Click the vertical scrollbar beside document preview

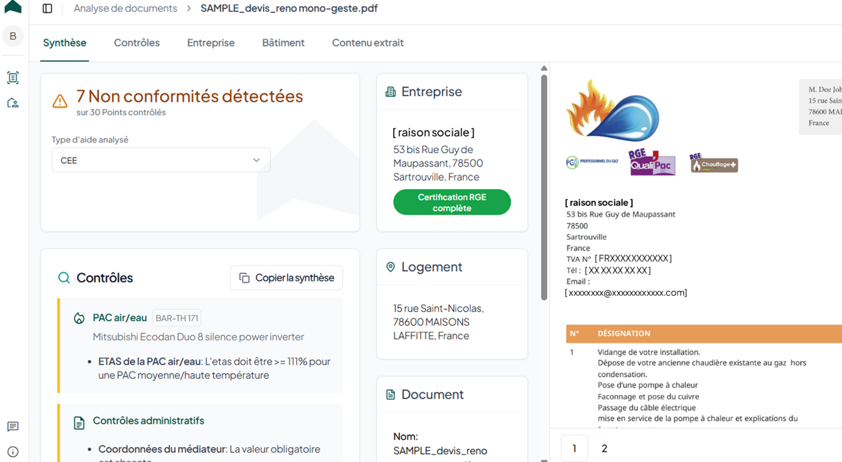(544, 180)
